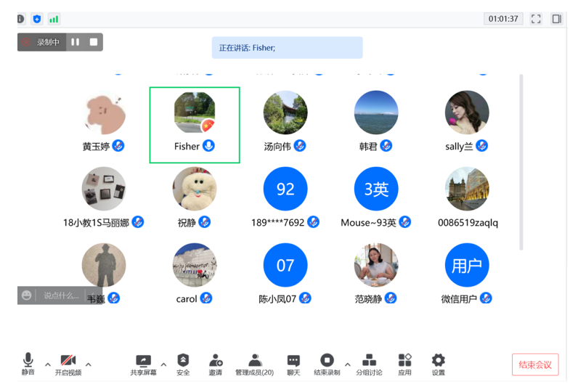Select 黄玉婷's avatar
The width and height of the screenshot is (578, 392).
pos(104,113)
